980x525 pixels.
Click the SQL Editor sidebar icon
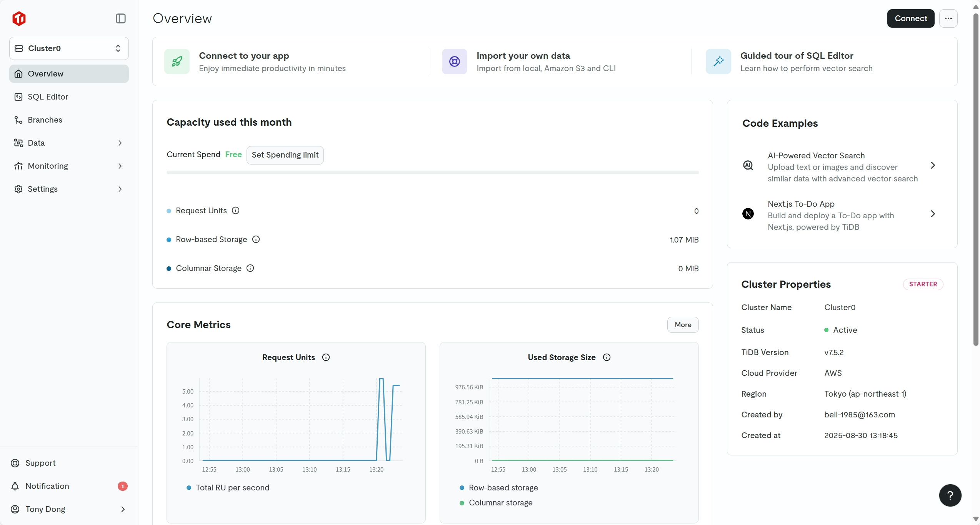pos(18,97)
